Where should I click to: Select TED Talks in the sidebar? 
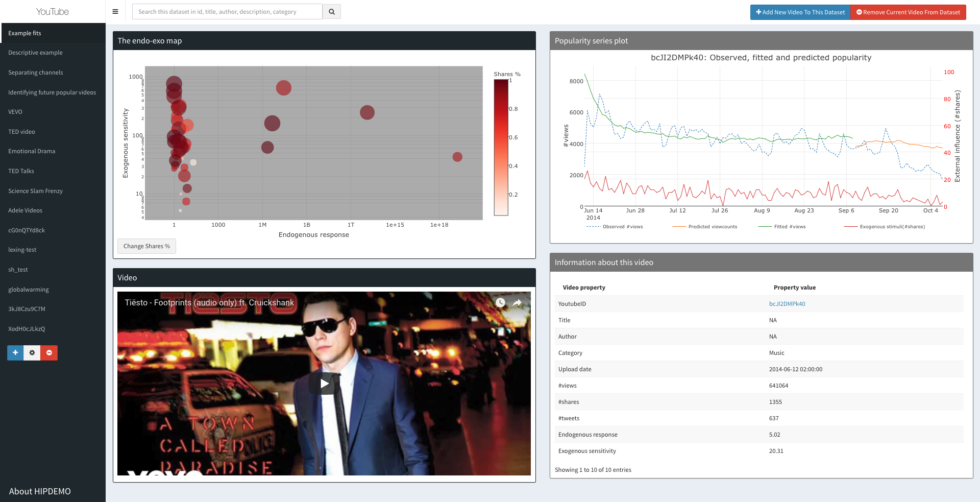[21, 171]
